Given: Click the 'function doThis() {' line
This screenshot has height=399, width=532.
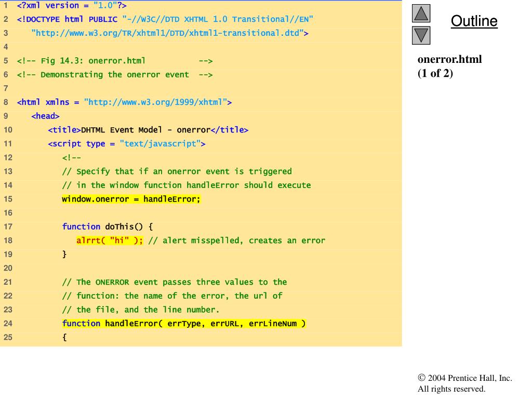Looking at the screenshot, I should [107, 227].
